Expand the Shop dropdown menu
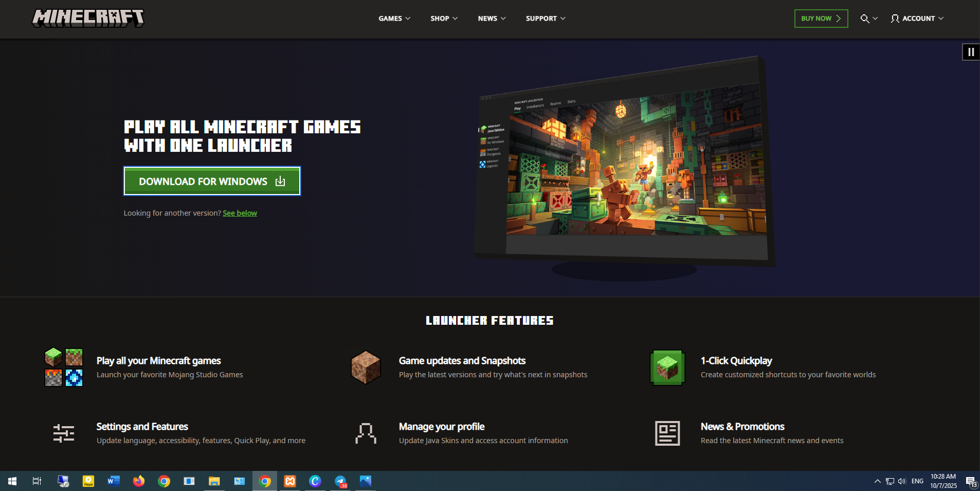This screenshot has width=980, height=491. [444, 19]
